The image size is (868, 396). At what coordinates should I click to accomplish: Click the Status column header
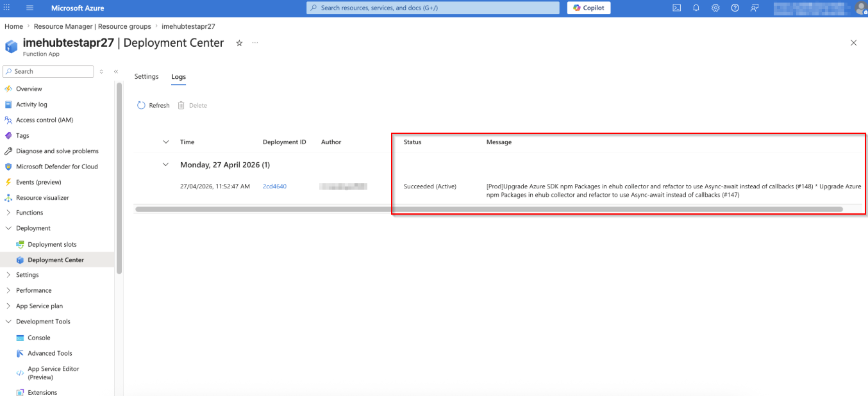(x=413, y=142)
